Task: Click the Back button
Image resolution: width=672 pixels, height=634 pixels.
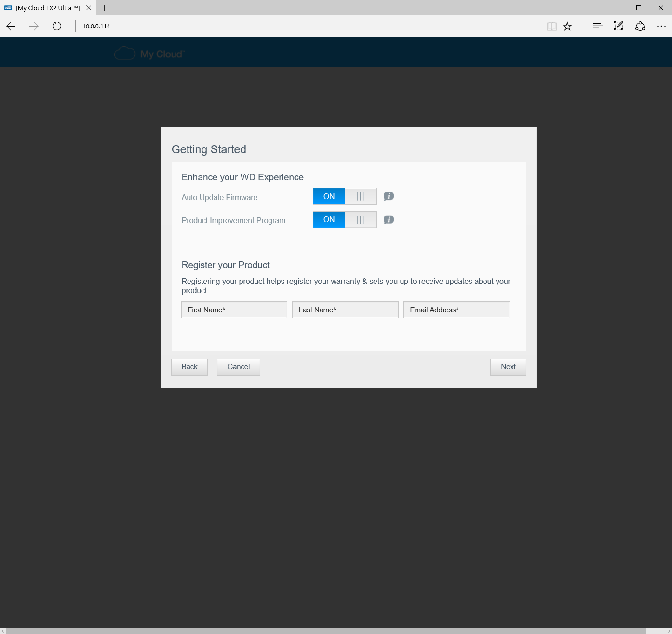Action: click(x=189, y=367)
